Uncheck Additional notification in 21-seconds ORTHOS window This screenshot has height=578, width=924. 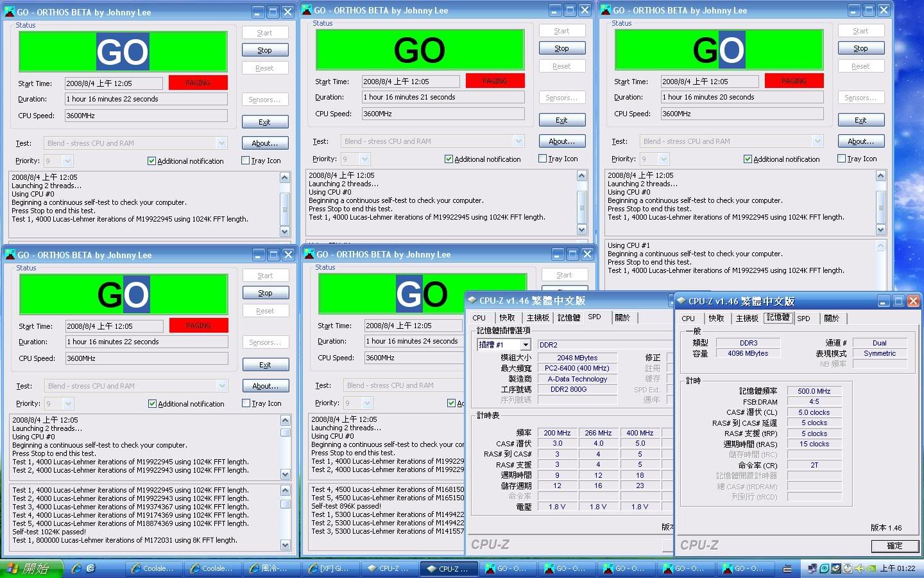coord(449,159)
